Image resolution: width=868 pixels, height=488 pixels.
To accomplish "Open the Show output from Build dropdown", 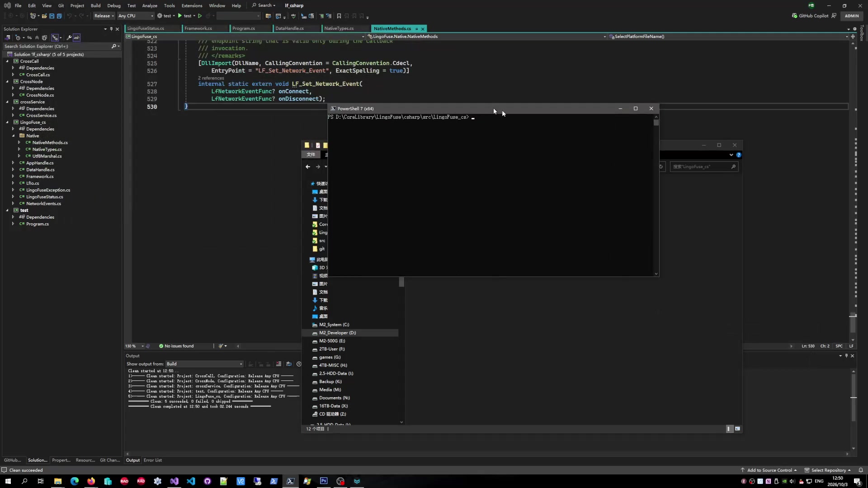I will 204,364.
